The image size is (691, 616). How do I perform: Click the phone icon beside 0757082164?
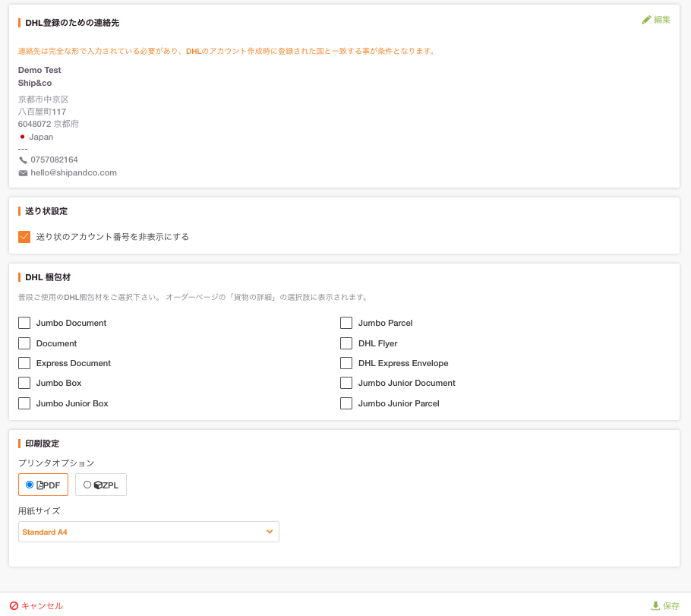[x=23, y=160]
